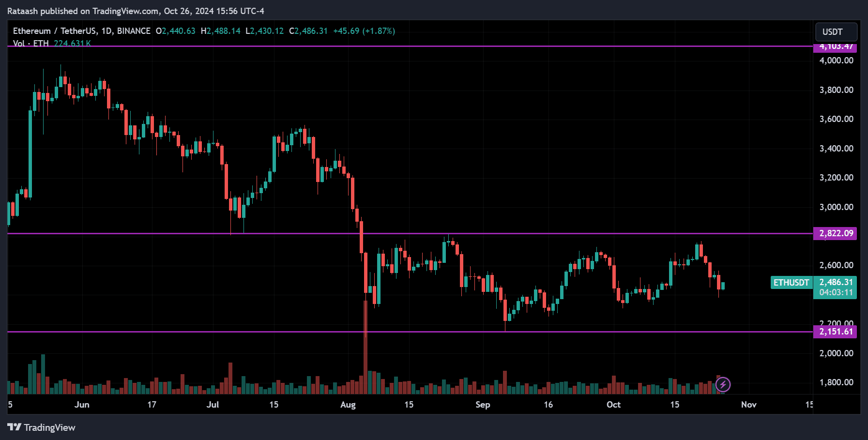This screenshot has height=440, width=868.
Task: Select the 2,822.09 purple price label
Action: click(x=836, y=233)
